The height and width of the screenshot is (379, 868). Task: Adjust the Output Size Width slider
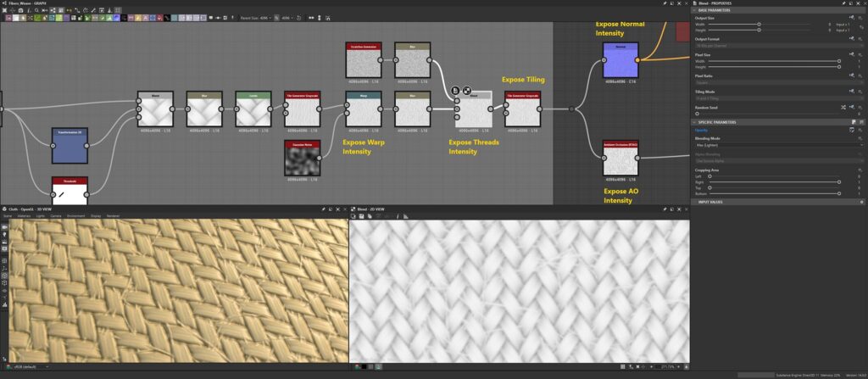click(759, 25)
